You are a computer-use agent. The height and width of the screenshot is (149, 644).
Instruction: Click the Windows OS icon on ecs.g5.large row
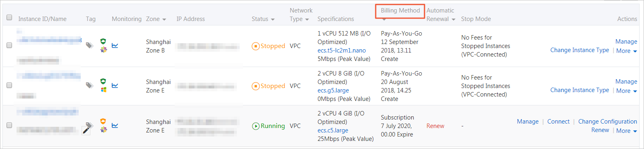click(x=103, y=89)
